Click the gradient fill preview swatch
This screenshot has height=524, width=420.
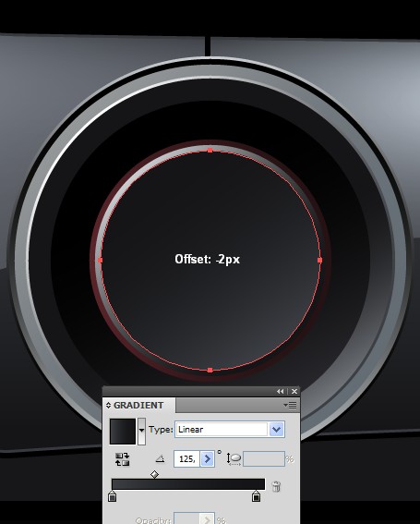[x=123, y=431]
